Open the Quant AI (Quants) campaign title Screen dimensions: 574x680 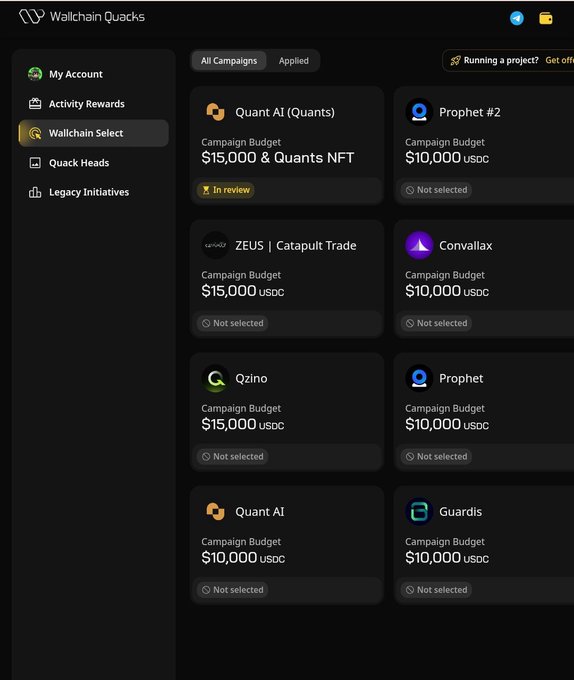(x=285, y=112)
